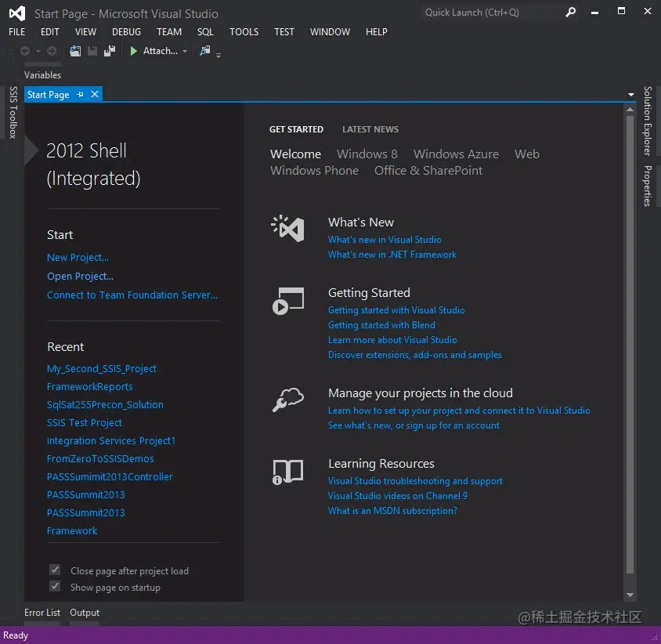
Task: Select the Web category
Action: point(527,154)
